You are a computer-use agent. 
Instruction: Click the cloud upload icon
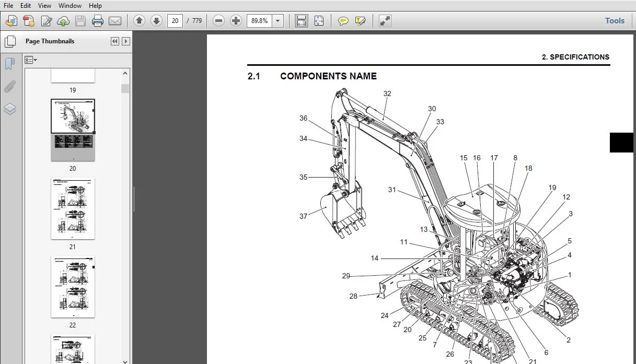[x=63, y=21]
